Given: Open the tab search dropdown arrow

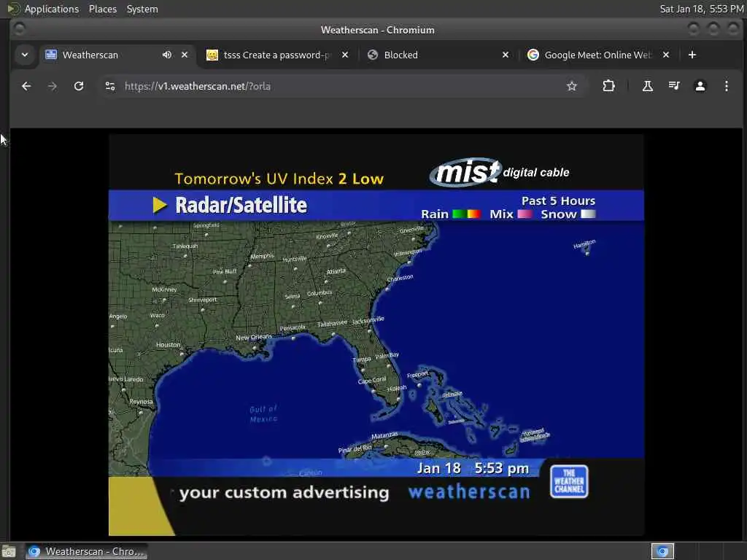Looking at the screenshot, I should coord(25,55).
